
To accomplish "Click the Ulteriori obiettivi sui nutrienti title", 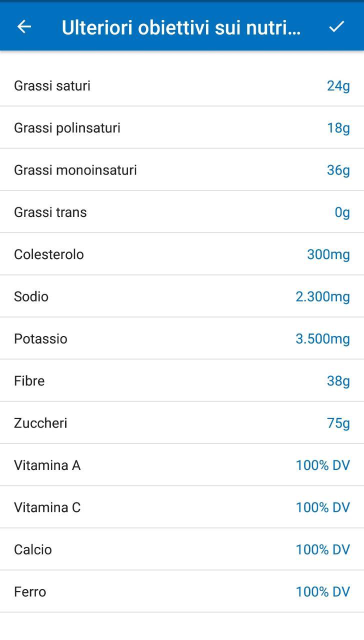I will tap(181, 27).
